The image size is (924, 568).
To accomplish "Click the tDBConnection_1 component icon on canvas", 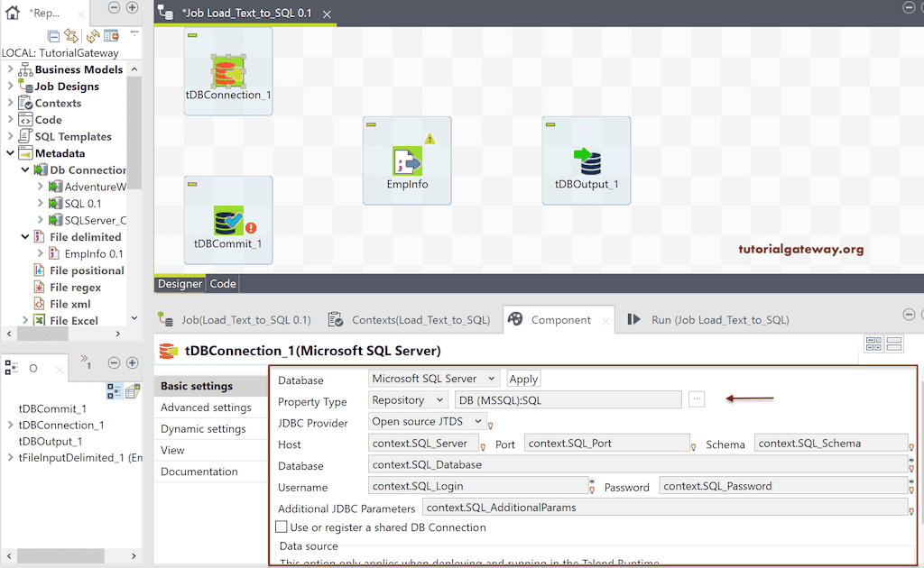I will [228, 70].
